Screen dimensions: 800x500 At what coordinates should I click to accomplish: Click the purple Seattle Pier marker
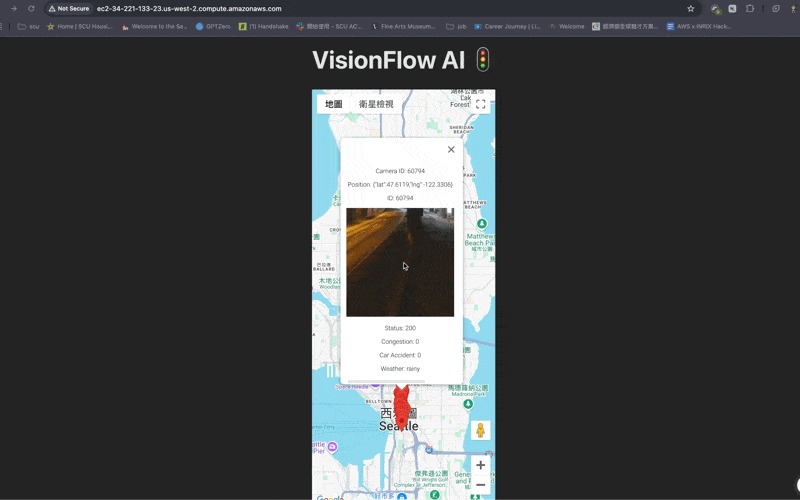[x=332, y=447]
